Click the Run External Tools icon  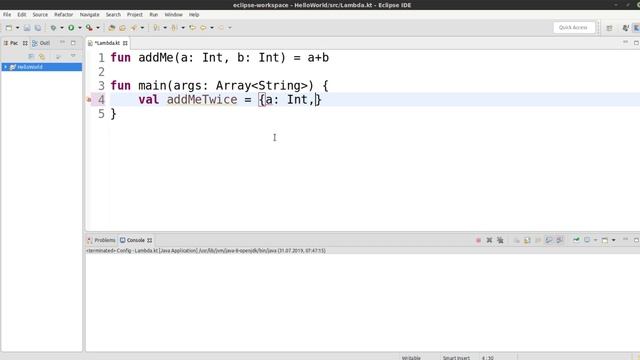[89, 28]
